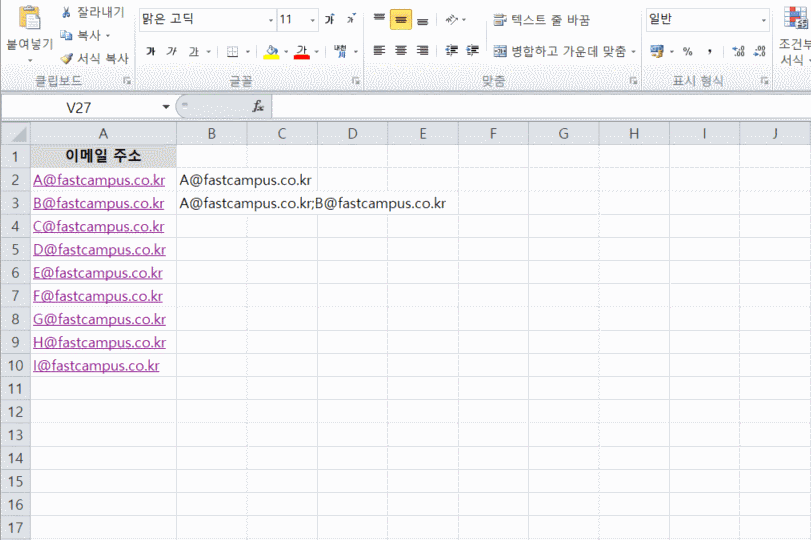Open link A@fastcampus.co.kr in cell A2
Viewport: 811px width, 540px height.
(x=99, y=180)
